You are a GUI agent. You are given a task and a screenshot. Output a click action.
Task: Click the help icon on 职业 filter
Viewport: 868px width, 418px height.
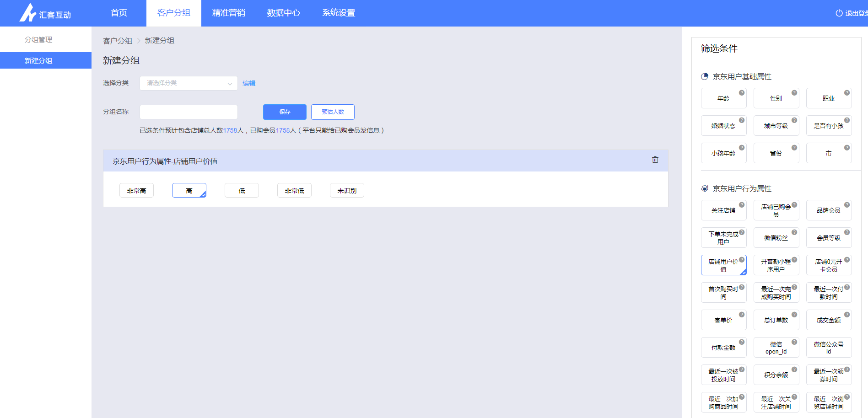click(847, 93)
